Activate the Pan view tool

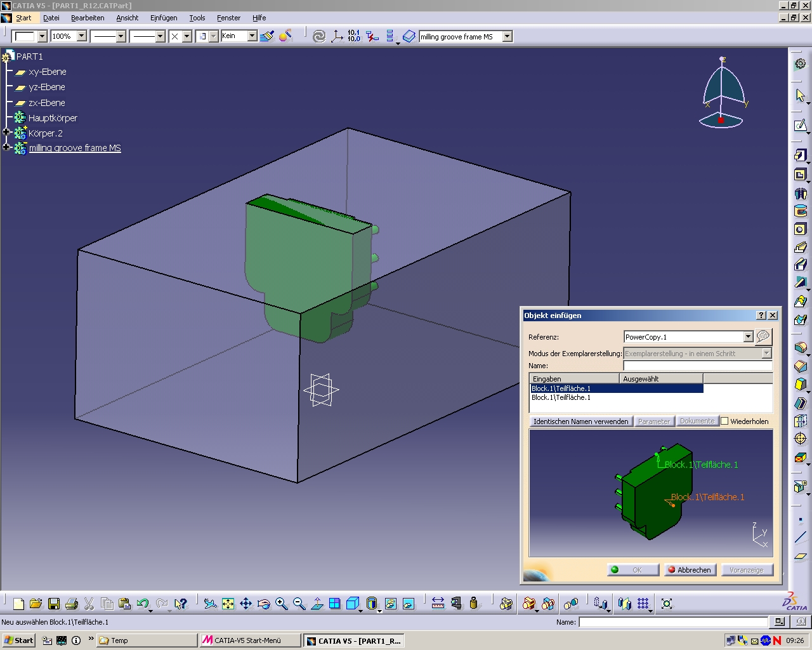point(246,604)
